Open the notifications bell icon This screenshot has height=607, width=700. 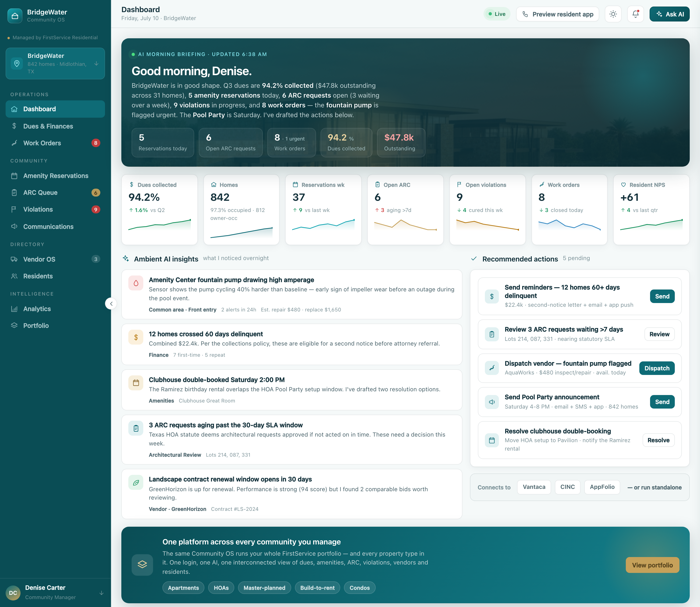point(635,14)
